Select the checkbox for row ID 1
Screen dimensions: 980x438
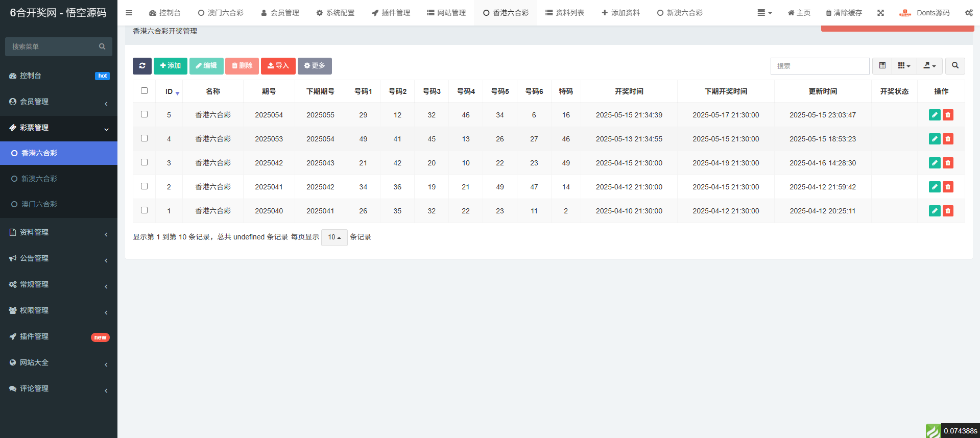point(144,210)
